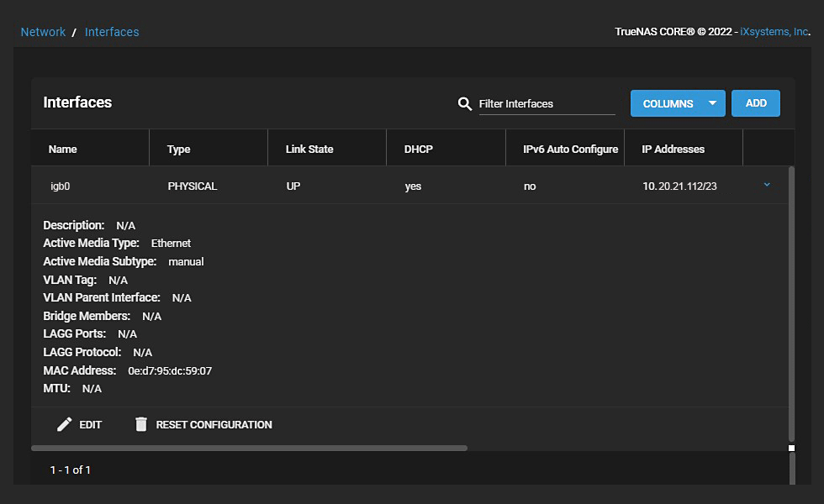The height and width of the screenshot is (504, 824).
Task: Go to Network in the breadcrumb
Action: click(43, 32)
